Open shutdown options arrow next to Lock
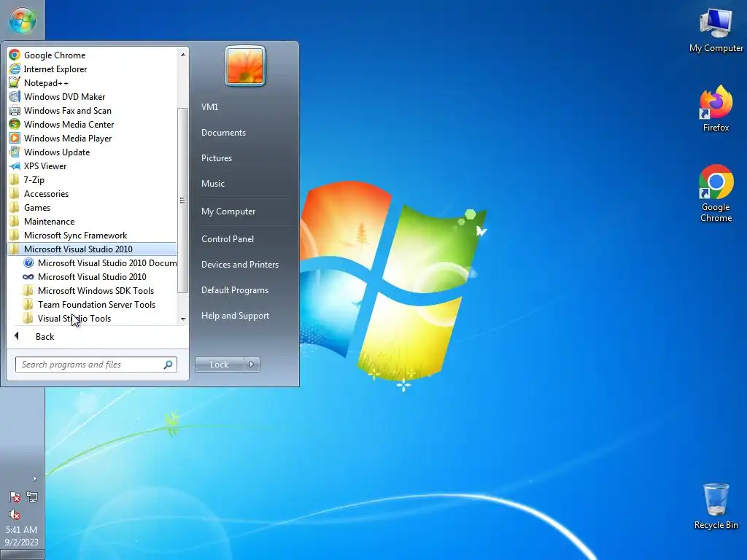 pyautogui.click(x=252, y=365)
